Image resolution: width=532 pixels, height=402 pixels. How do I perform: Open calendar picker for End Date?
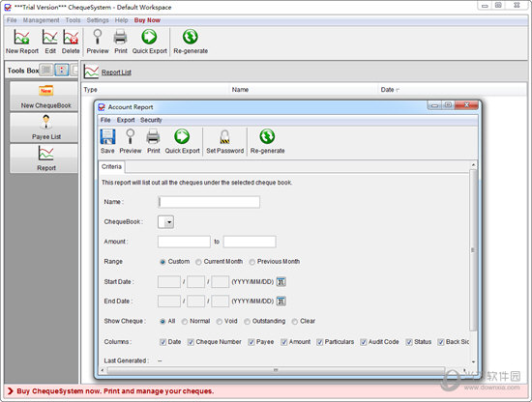click(281, 301)
